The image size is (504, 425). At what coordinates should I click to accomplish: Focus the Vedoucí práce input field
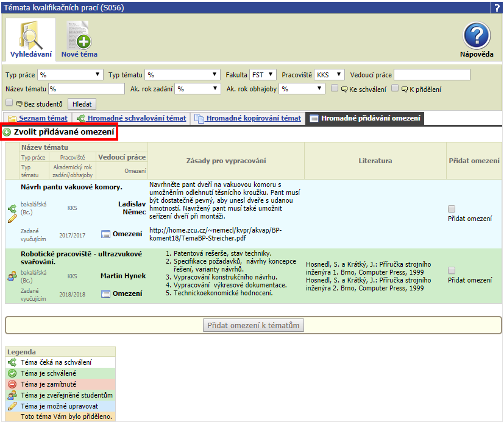pyautogui.click(x=432, y=75)
